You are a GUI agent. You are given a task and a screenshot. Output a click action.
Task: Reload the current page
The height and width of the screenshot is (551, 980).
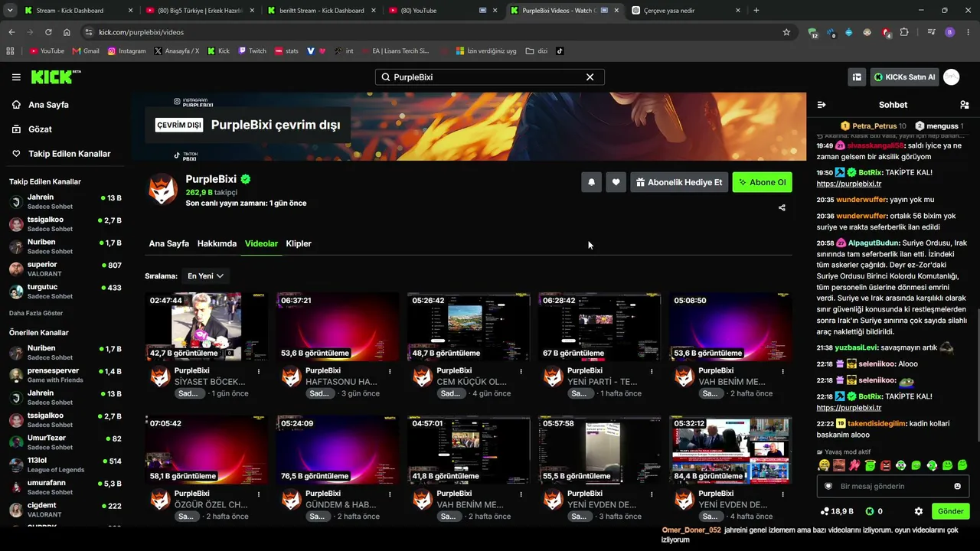48,32
